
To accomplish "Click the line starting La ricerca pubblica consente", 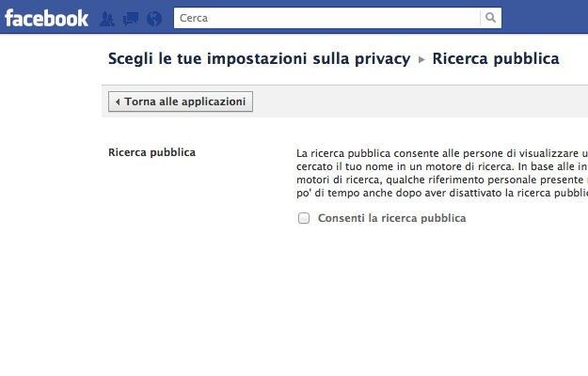I will pyautogui.click(x=442, y=153).
